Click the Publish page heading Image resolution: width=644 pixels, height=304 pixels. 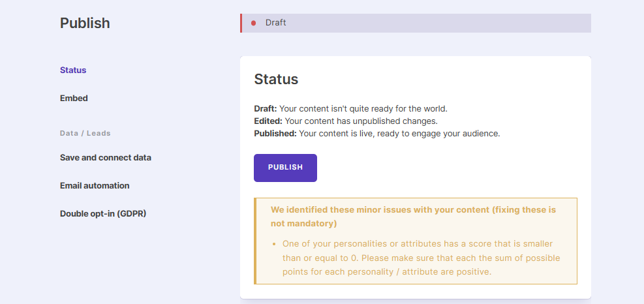(x=85, y=23)
